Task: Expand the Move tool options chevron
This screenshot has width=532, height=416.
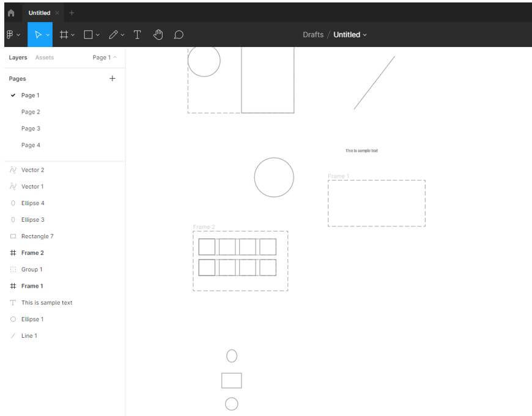Action: pyautogui.click(x=48, y=35)
